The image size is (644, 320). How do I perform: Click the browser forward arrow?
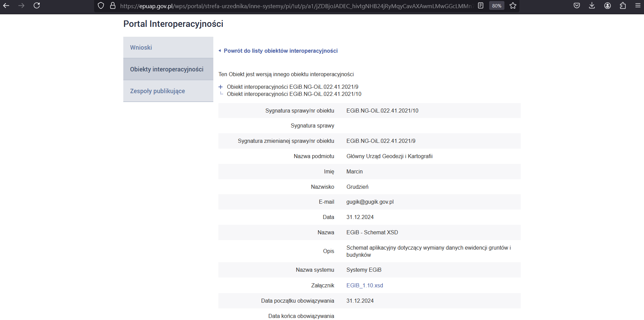[21, 6]
